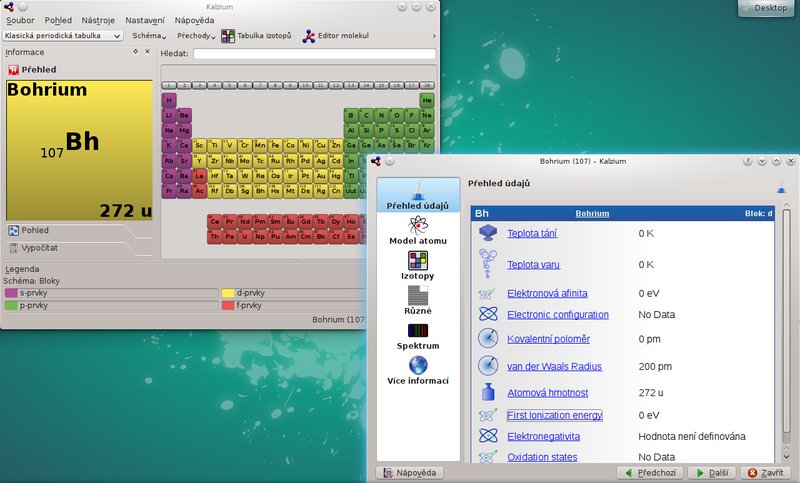Switch to the Izotopy page
Screen dimensions: 800x483
(418, 265)
